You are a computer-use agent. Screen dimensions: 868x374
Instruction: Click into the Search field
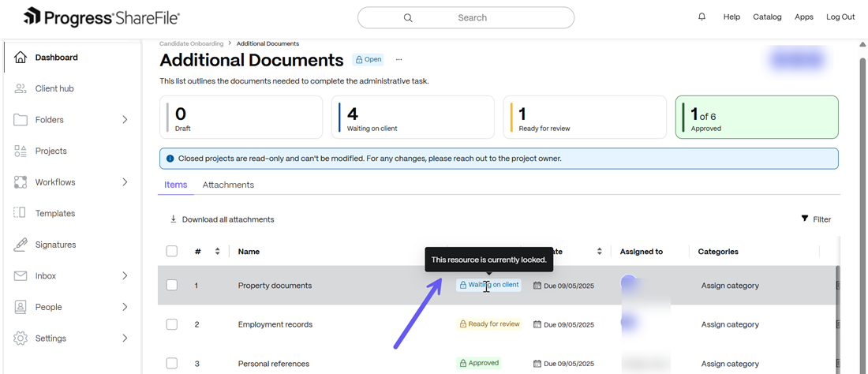466,17
